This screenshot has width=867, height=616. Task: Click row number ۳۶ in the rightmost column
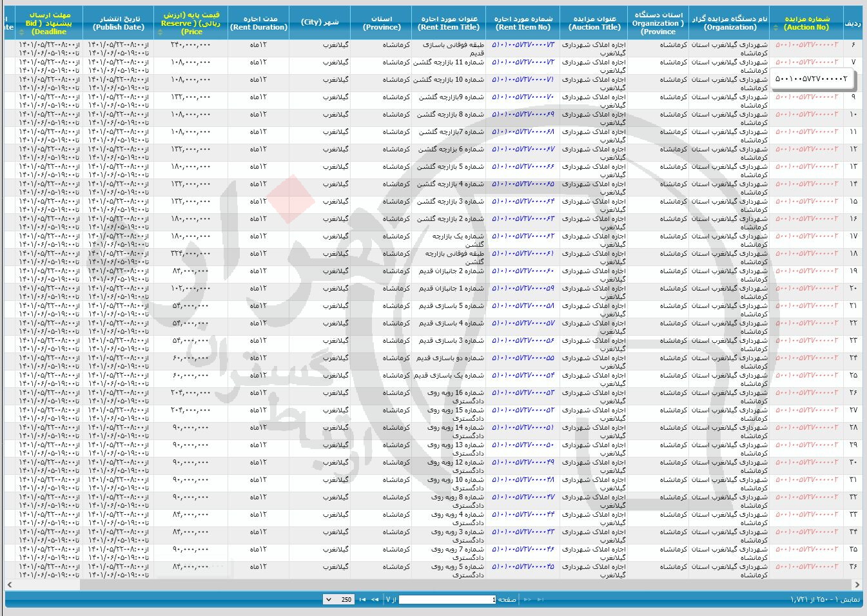[853, 566]
